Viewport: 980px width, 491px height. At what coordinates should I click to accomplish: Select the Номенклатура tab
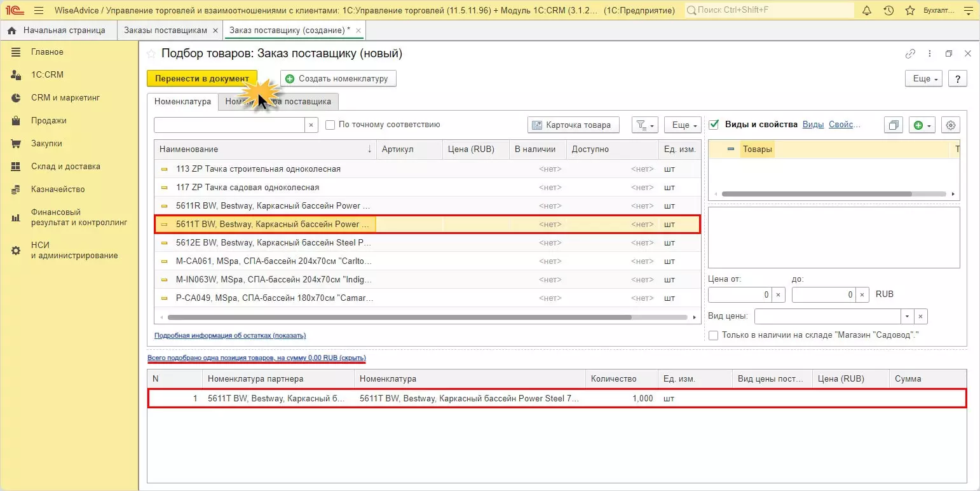182,102
